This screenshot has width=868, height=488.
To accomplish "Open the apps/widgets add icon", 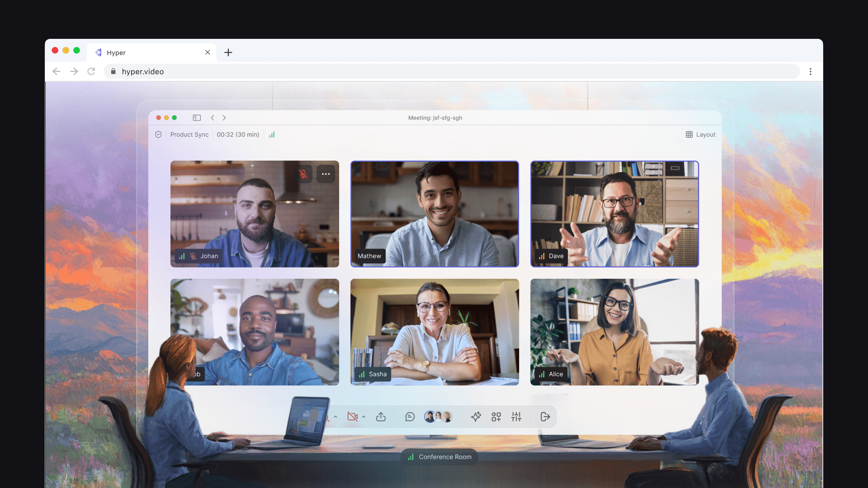I will pyautogui.click(x=496, y=417).
